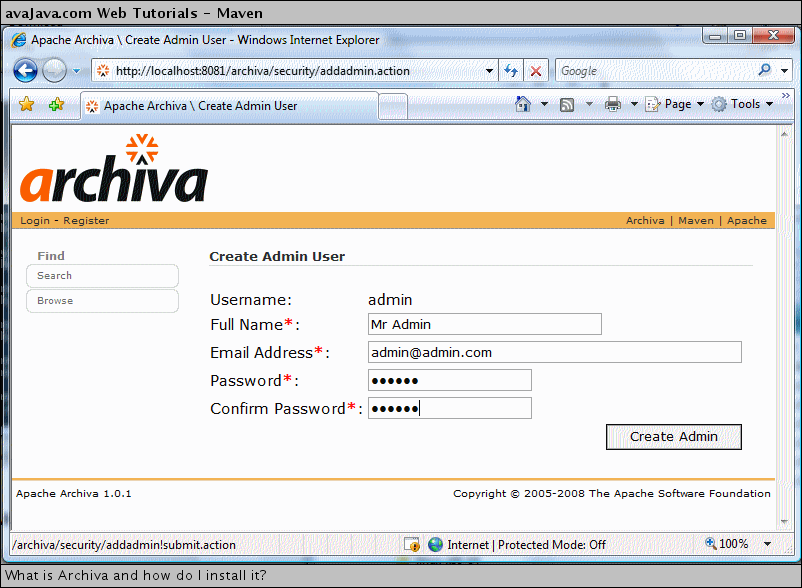Open the Page menu dropdown
Screen dimensions: 802x588
tap(673, 103)
